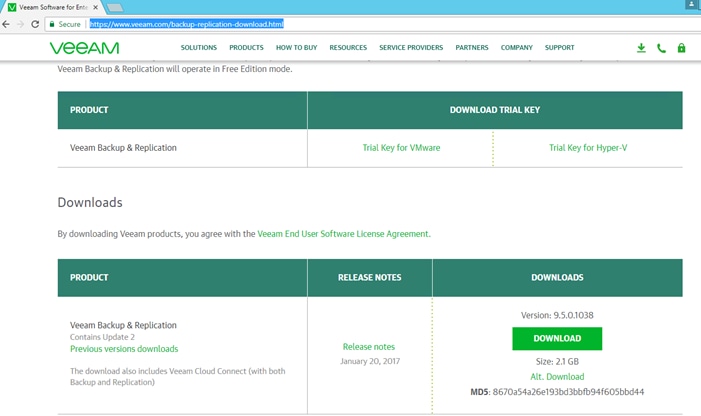The height and width of the screenshot is (416, 701).
Task: Click the Trial Key for VMware link
Action: pyautogui.click(x=401, y=147)
